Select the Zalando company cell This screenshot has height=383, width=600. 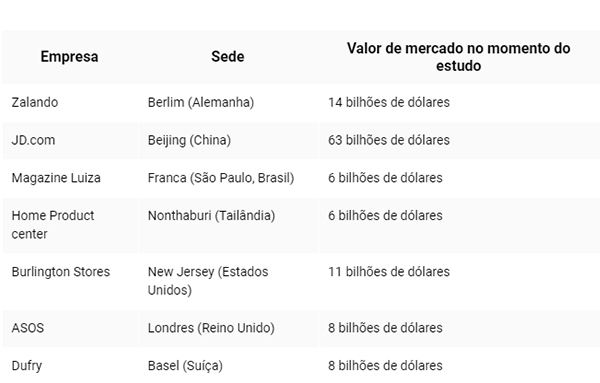click(70, 103)
